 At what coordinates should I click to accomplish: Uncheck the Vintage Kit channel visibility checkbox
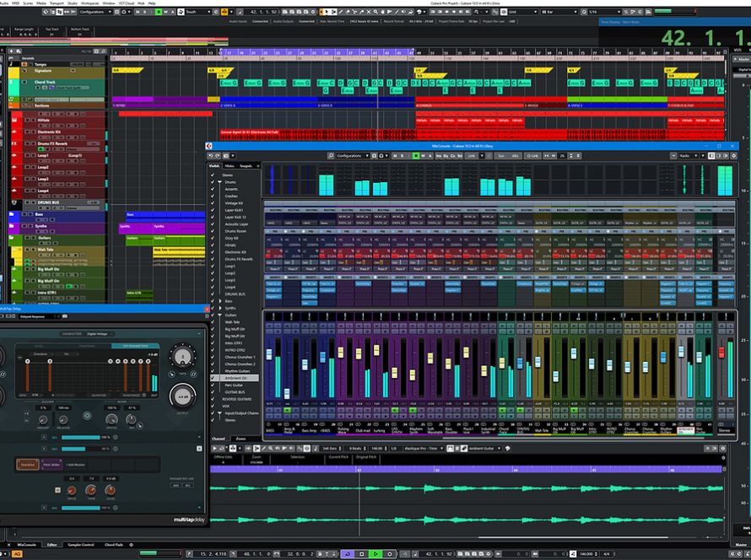point(213,203)
